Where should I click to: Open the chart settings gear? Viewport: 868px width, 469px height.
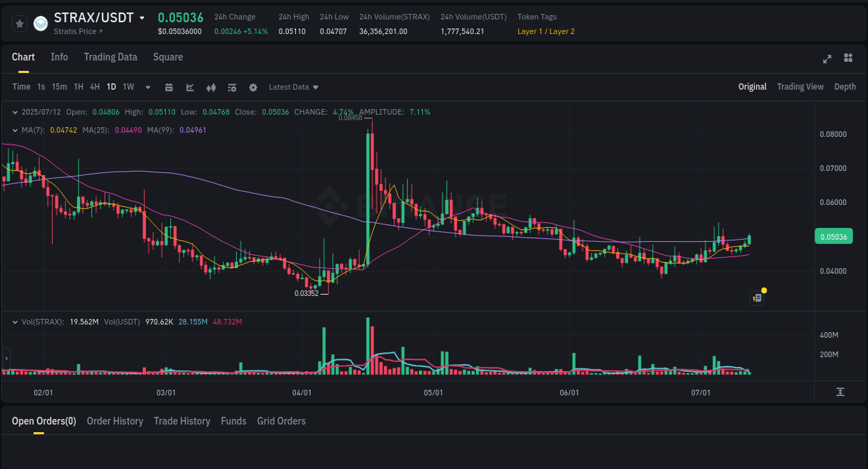[253, 88]
